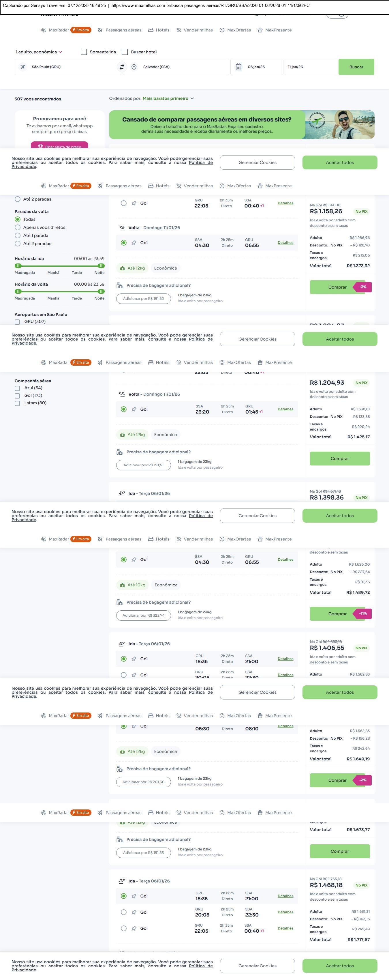The image size is (389, 980).
Task: Check the Buscar hotel option
Action: point(125,52)
